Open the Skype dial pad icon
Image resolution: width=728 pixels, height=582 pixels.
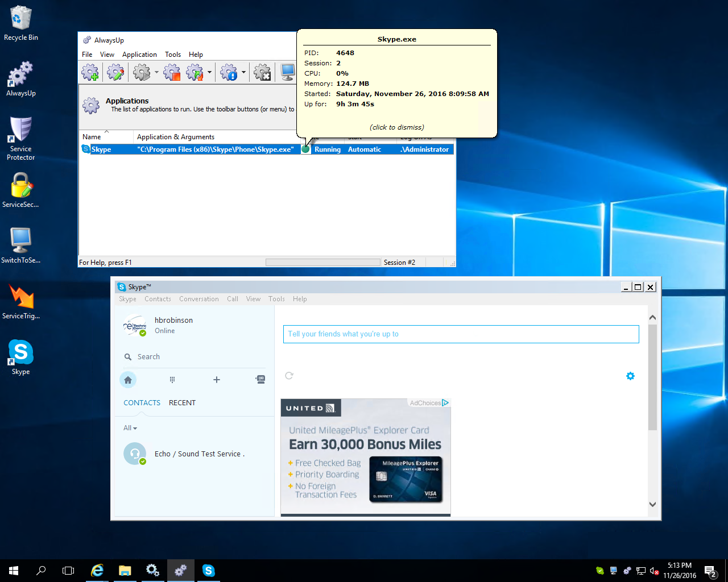point(172,380)
